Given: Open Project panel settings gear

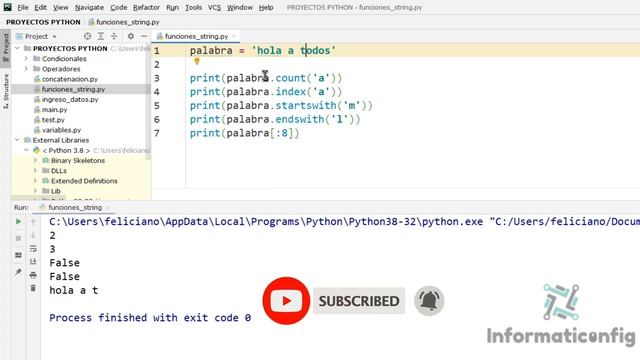Looking at the screenshot, I should point(131,36).
